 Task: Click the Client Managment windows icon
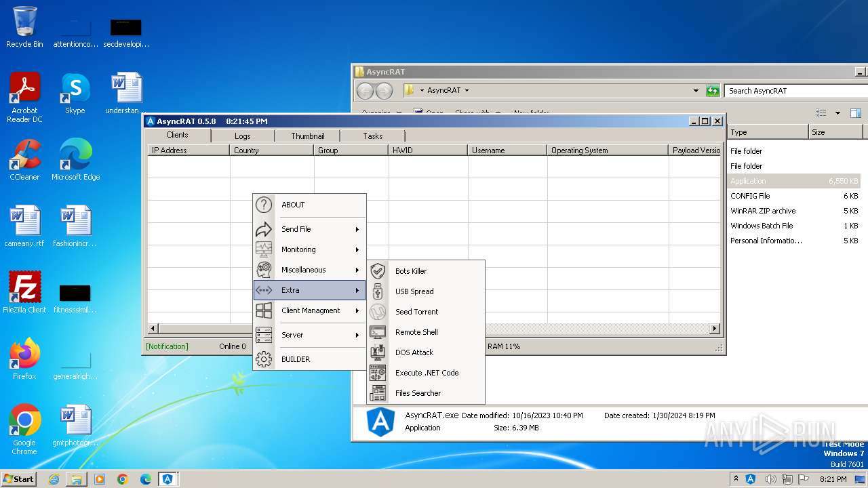pyautogui.click(x=264, y=310)
